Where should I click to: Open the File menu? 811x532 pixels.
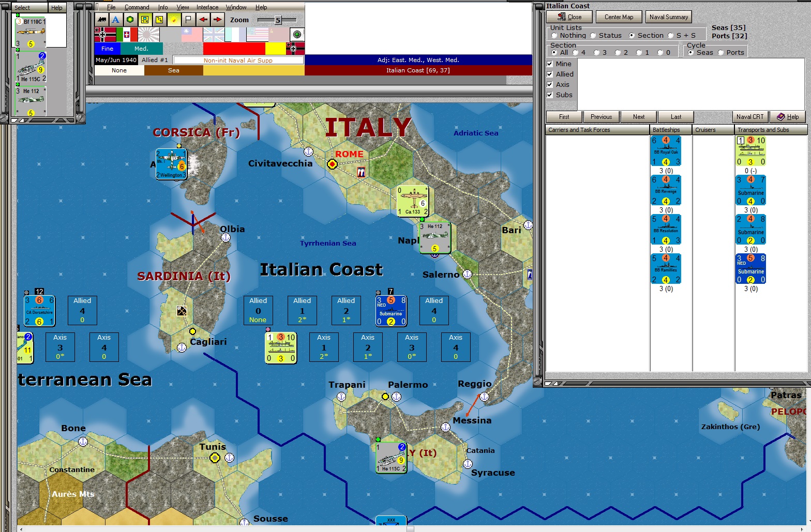(x=111, y=7)
